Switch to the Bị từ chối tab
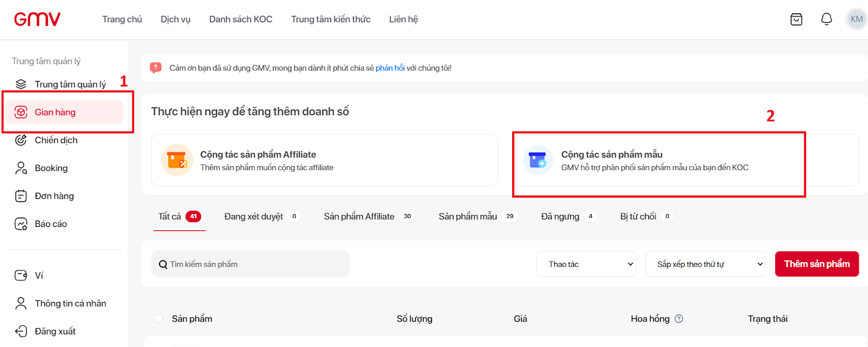Image resolution: width=868 pixels, height=347 pixels. (646, 216)
